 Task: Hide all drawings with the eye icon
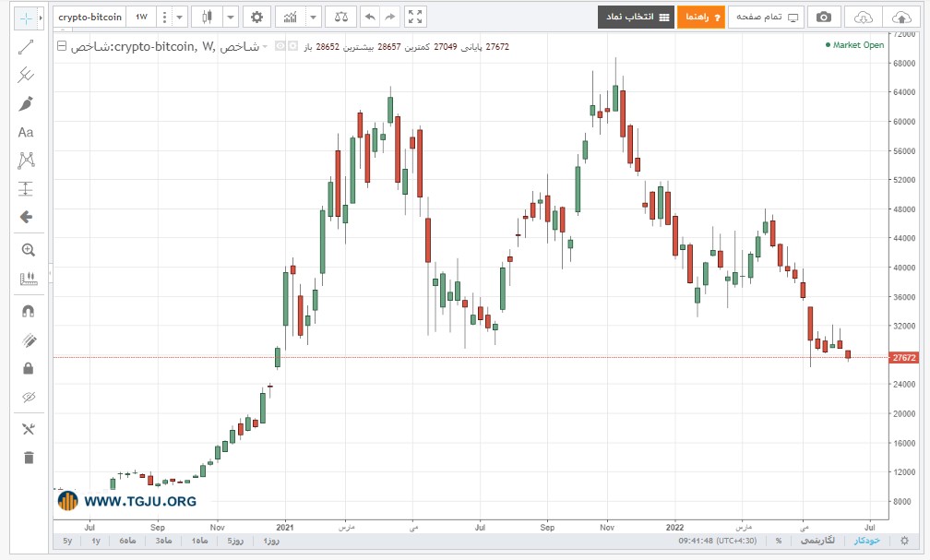click(28, 397)
